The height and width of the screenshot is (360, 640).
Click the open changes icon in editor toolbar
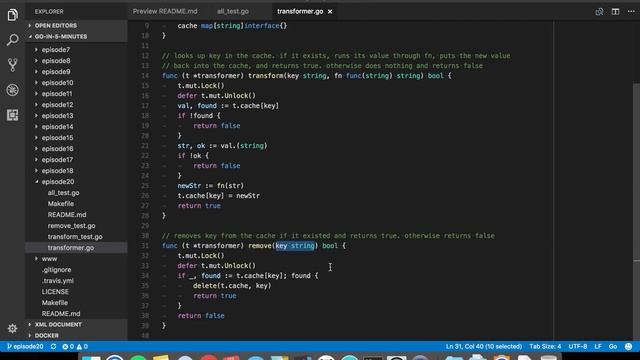pyautogui.click(x=599, y=11)
